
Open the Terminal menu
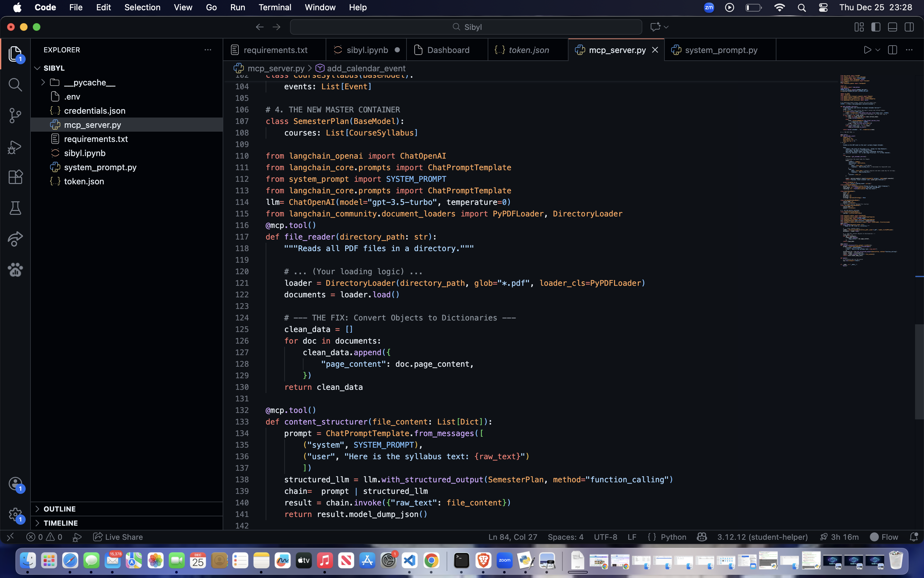pos(275,7)
